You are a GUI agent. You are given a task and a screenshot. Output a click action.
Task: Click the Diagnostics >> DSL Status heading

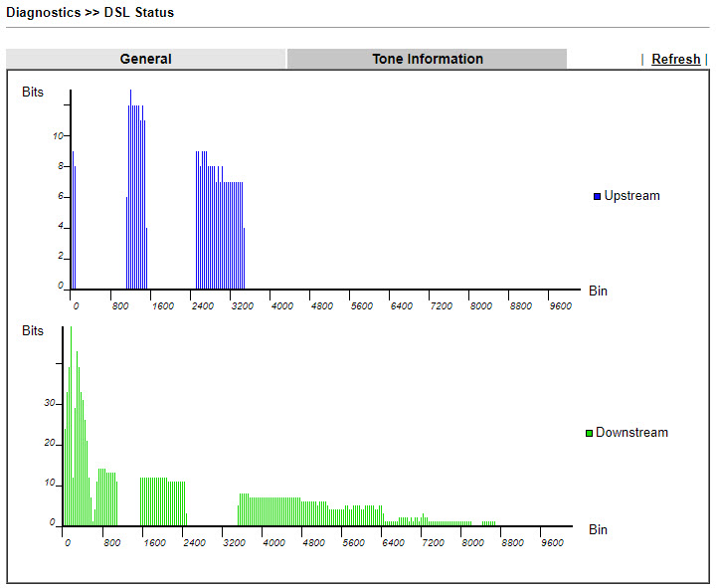click(90, 12)
